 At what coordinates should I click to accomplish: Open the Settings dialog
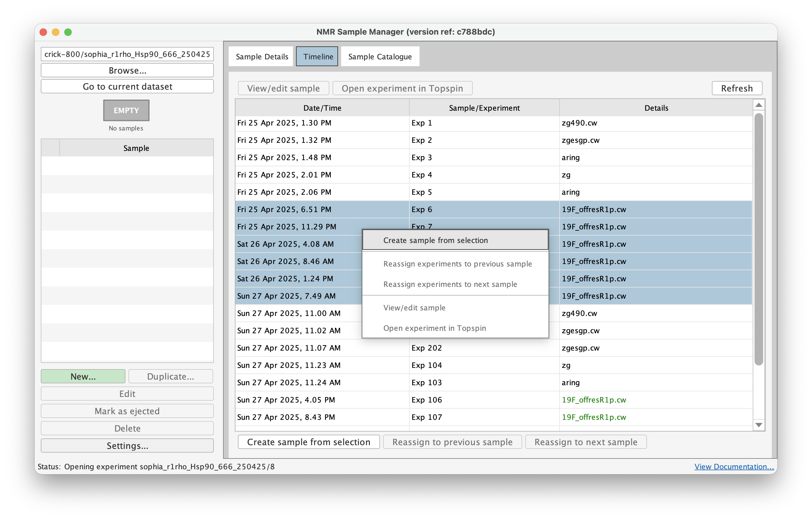(x=127, y=446)
